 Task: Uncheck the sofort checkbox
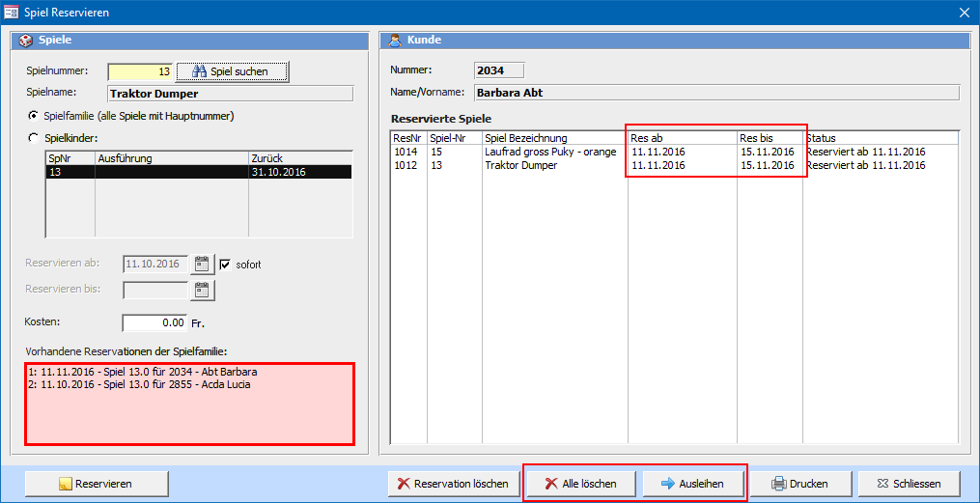point(226,265)
